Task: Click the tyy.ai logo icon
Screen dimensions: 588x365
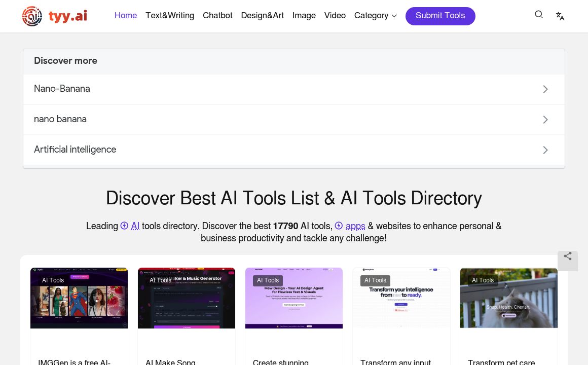Action: (x=32, y=16)
